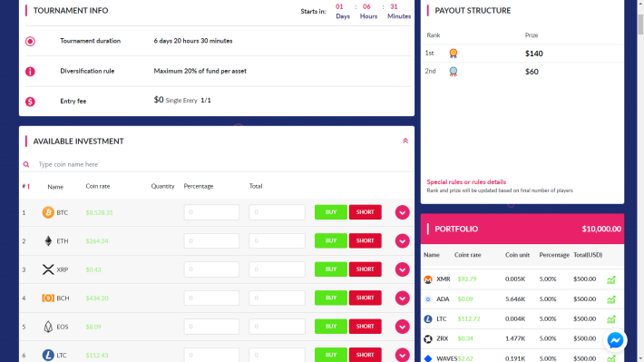Click ETH percentage input field

tap(211, 240)
